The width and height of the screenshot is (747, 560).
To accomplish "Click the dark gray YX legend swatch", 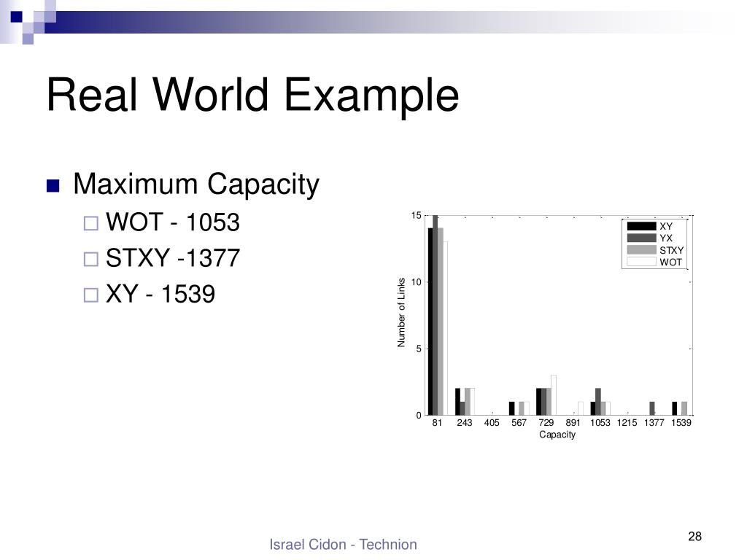I will pyautogui.click(x=641, y=238).
